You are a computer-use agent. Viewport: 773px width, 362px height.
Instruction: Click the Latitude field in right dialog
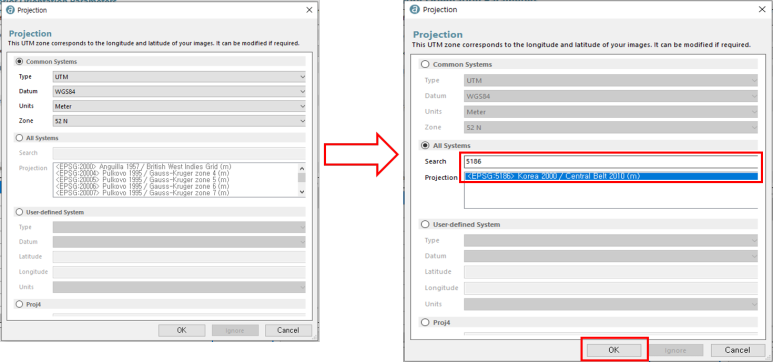[x=611, y=272]
